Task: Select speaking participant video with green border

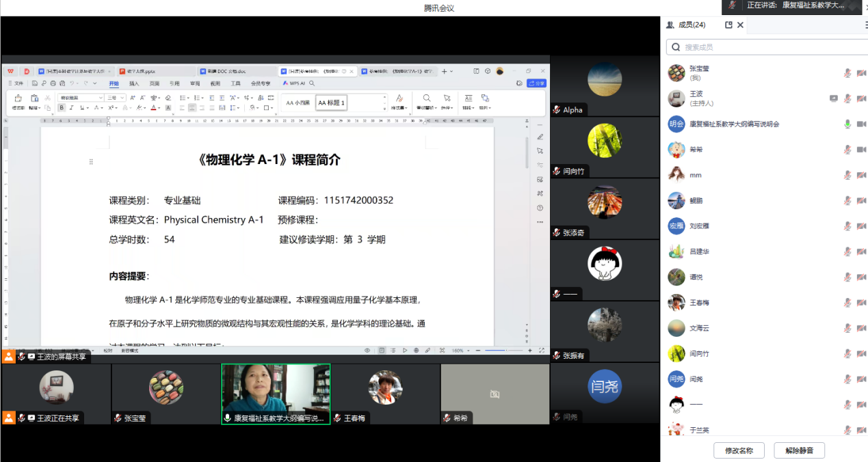Action: [x=276, y=394]
